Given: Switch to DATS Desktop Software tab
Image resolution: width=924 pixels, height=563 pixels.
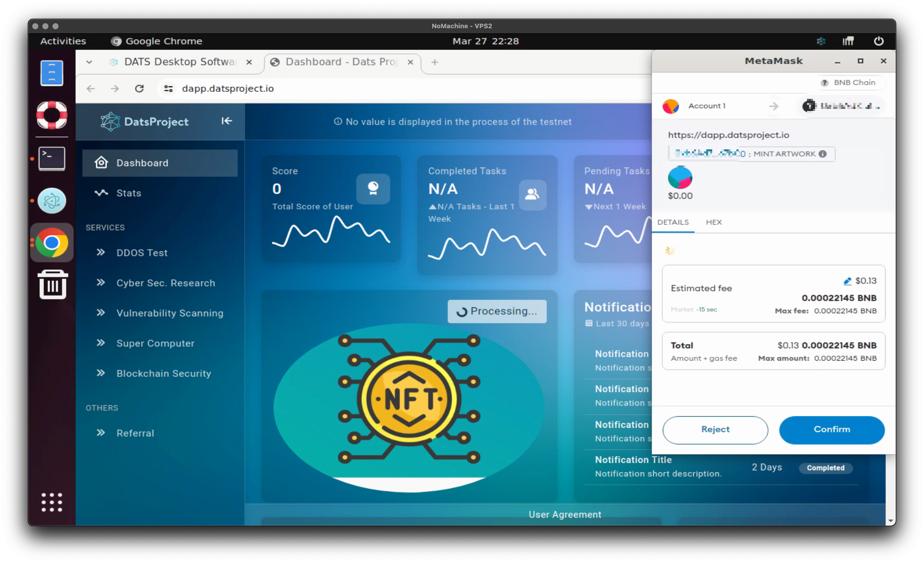Looking at the screenshot, I should [181, 62].
